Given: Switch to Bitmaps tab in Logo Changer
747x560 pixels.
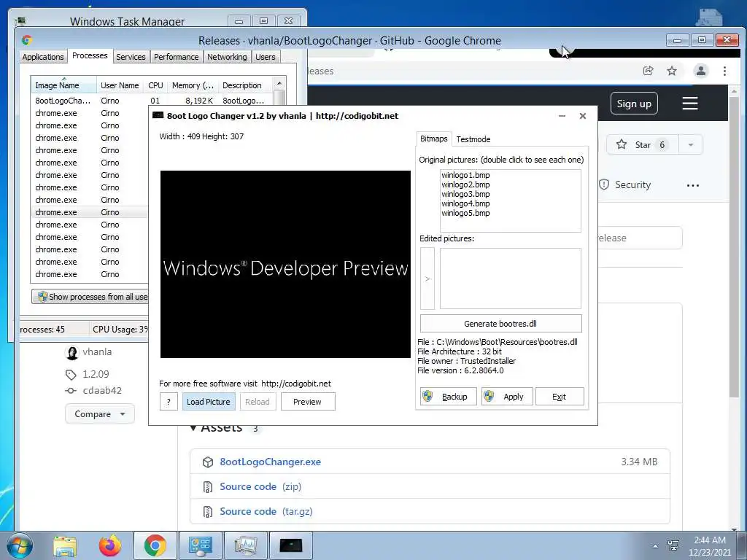Looking at the screenshot, I should click(x=433, y=139).
